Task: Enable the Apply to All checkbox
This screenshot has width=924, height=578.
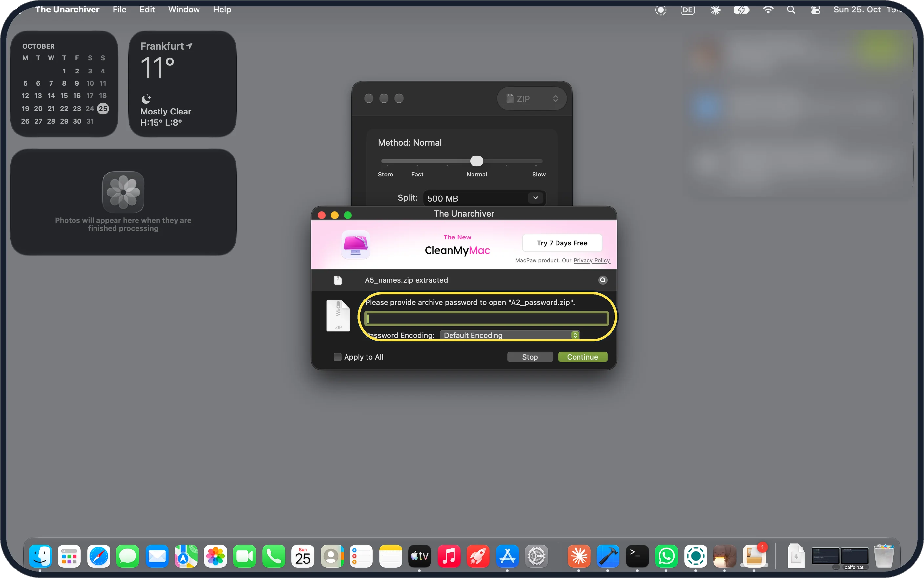Action: [337, 357]
